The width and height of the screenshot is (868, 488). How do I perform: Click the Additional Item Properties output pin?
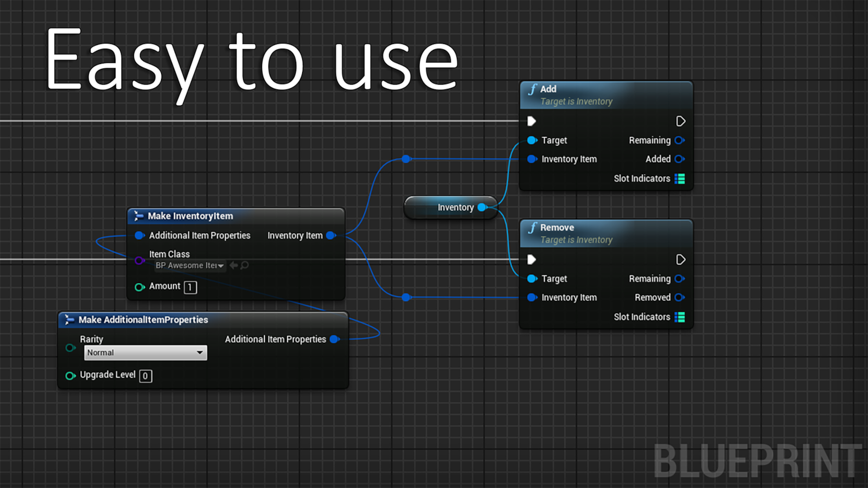pyautogui.click(x=335, y=339)
